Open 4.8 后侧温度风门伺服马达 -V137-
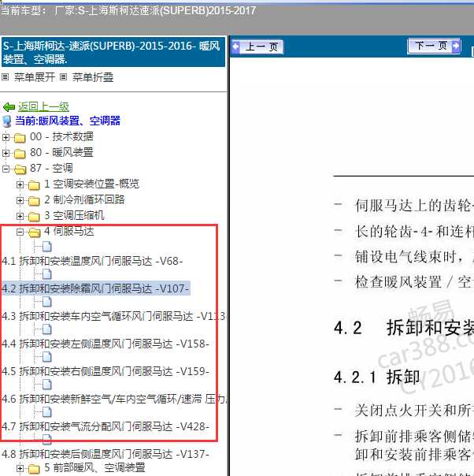This screenshot has width=474, height=476. pos(106,455)
